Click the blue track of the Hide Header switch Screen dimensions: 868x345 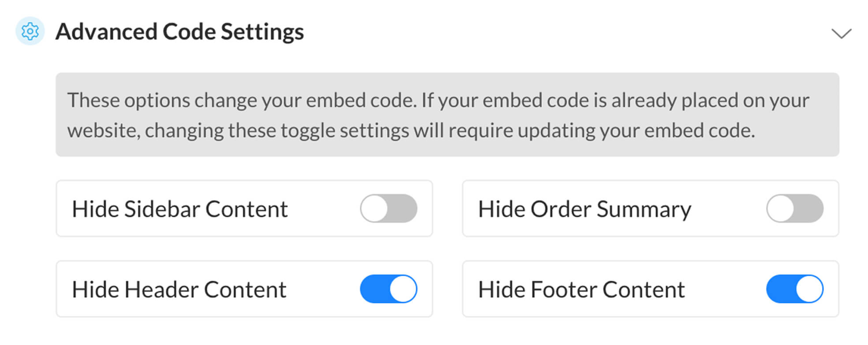(x=374, y=289)
